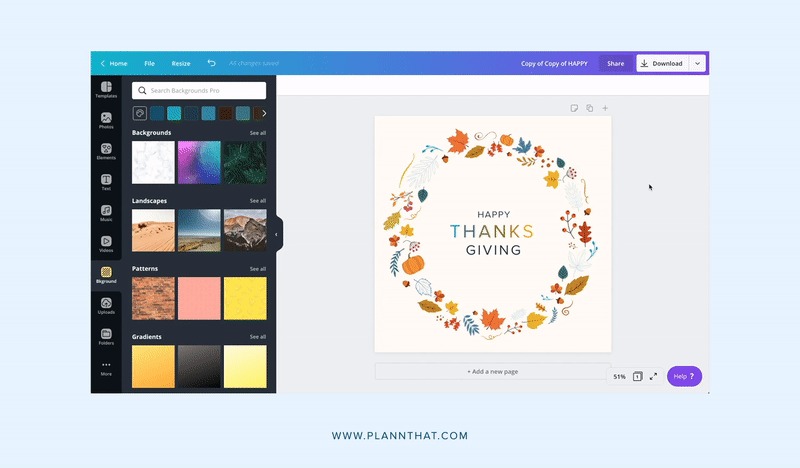This screenshot has width=800, height=468.
Task: Select the Elements sidebar icon
Action: (106, 152)
